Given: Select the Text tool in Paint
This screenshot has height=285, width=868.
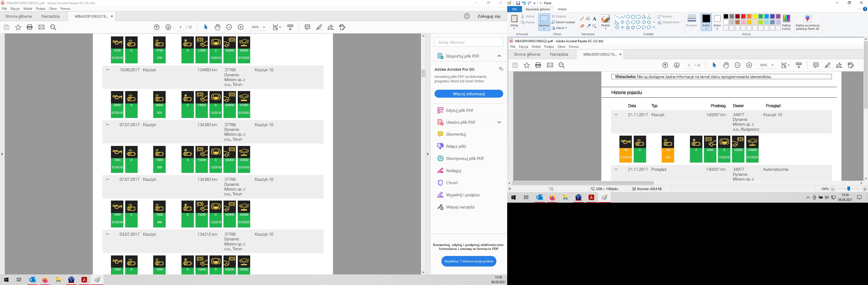Looking at the screenshot, I should [594, 19].
